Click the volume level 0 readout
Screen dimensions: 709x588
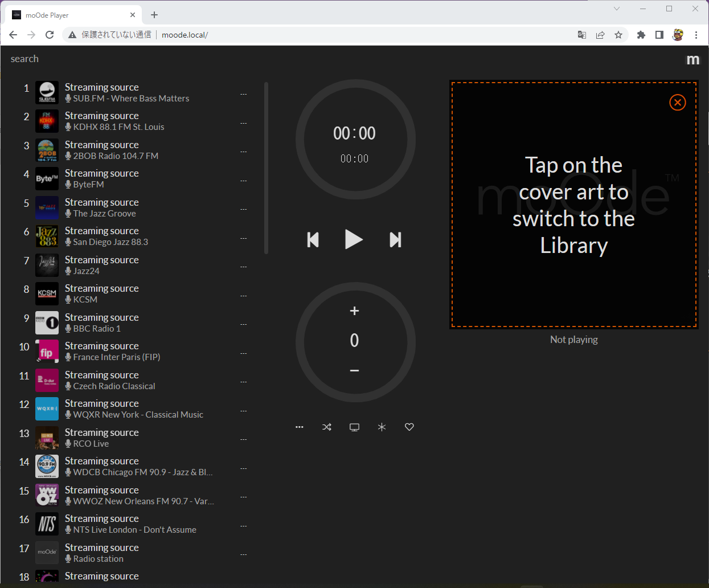click(x=354, y=341)
